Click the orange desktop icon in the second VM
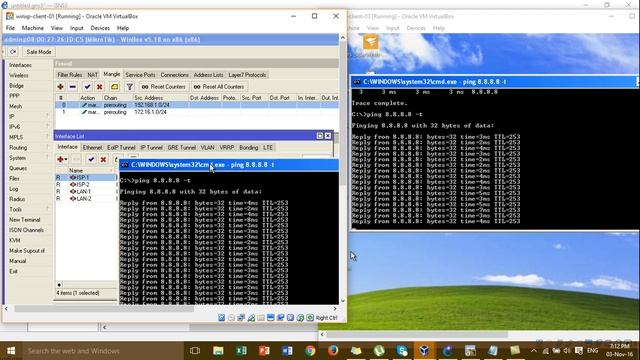Screen dimensions: 640x360 point(371,42)
